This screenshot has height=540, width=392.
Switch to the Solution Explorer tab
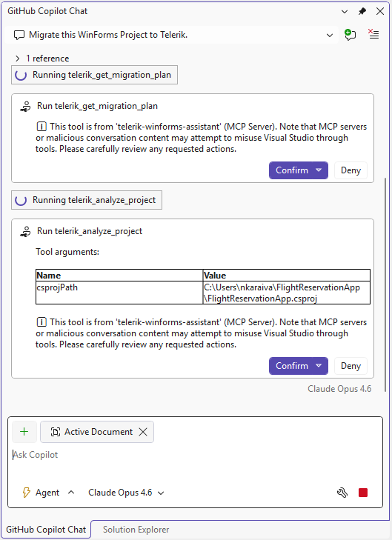click(136, 530)
